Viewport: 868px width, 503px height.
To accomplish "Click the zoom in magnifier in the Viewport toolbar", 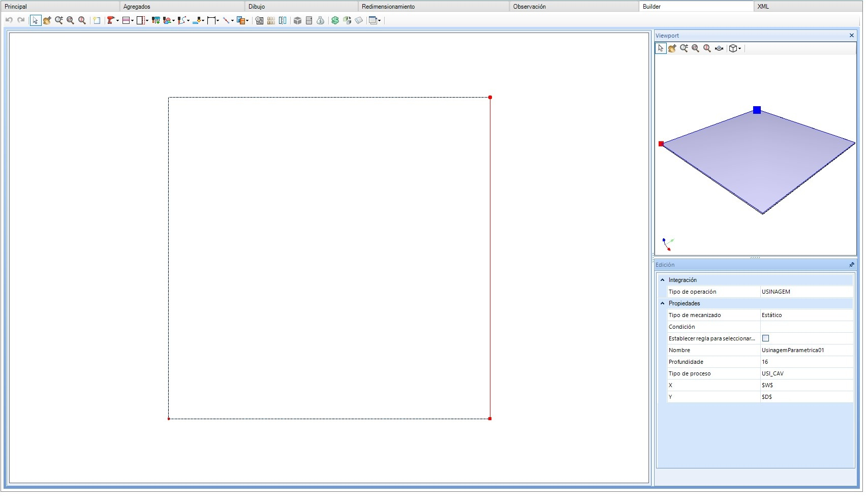I will (x=684, y=48).
